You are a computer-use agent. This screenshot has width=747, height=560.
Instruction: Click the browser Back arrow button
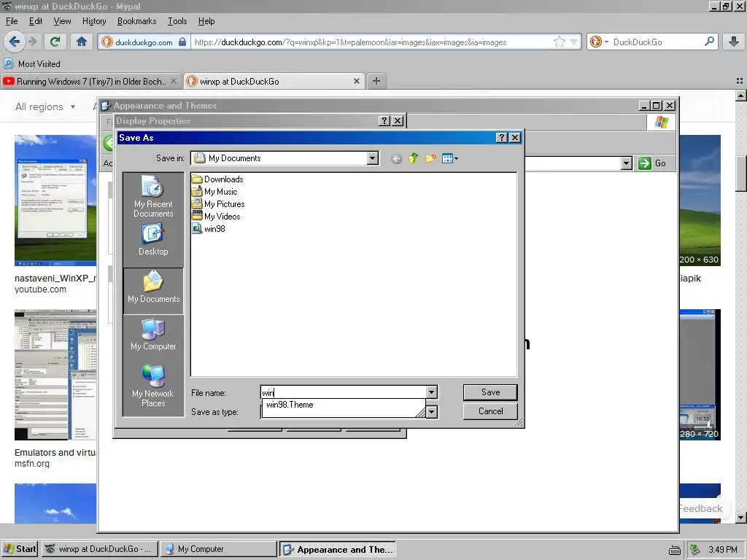pos(14,42)
